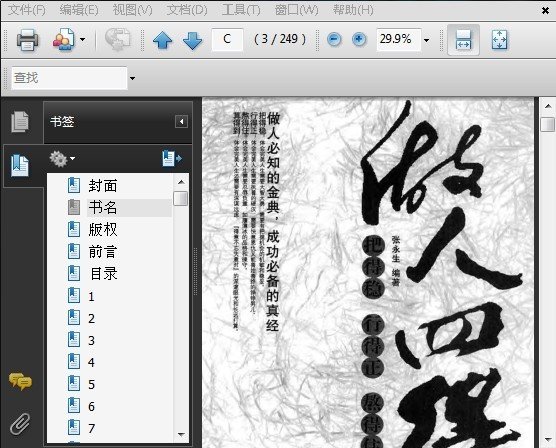Screen dimensions: 556x448
Task: Click bookmark list scroll-up arrow
Action: [181, 182]
